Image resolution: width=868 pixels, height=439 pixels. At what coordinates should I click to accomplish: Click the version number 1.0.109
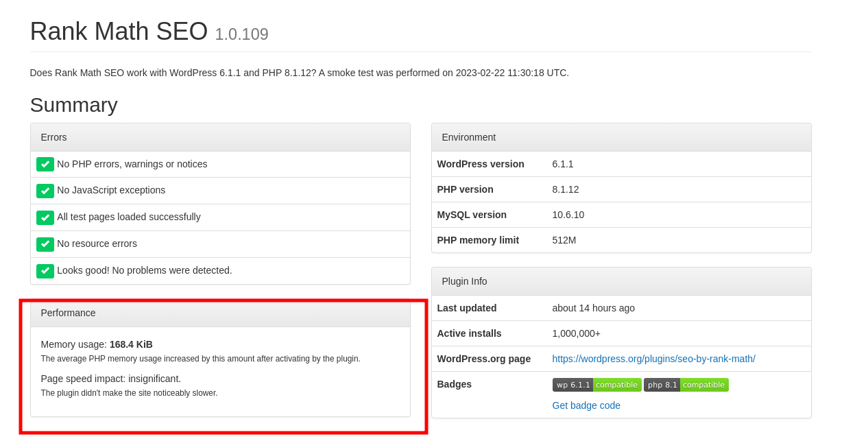(x=241, y=34)
